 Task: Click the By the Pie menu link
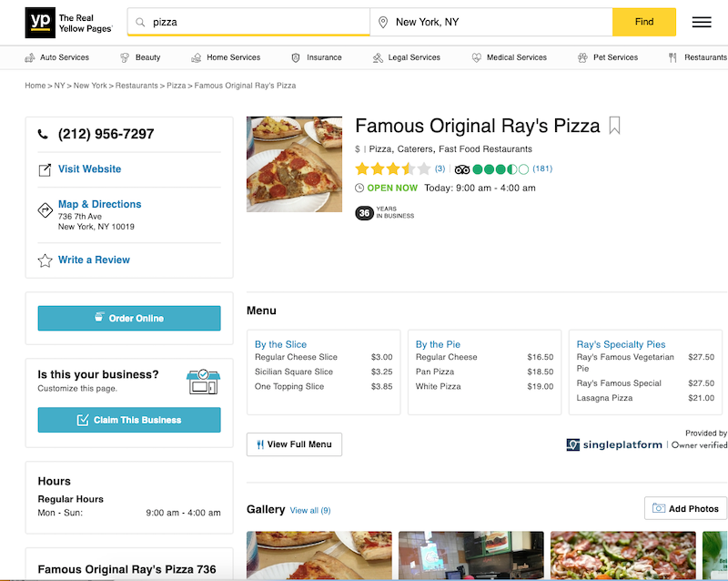pos(438,344)
